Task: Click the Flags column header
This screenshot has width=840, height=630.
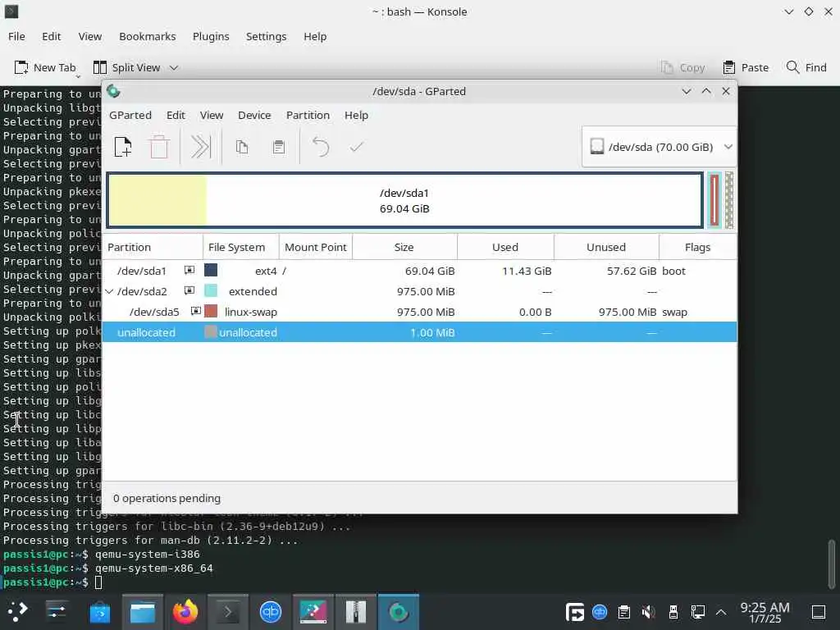Action: tap(697, 247)
